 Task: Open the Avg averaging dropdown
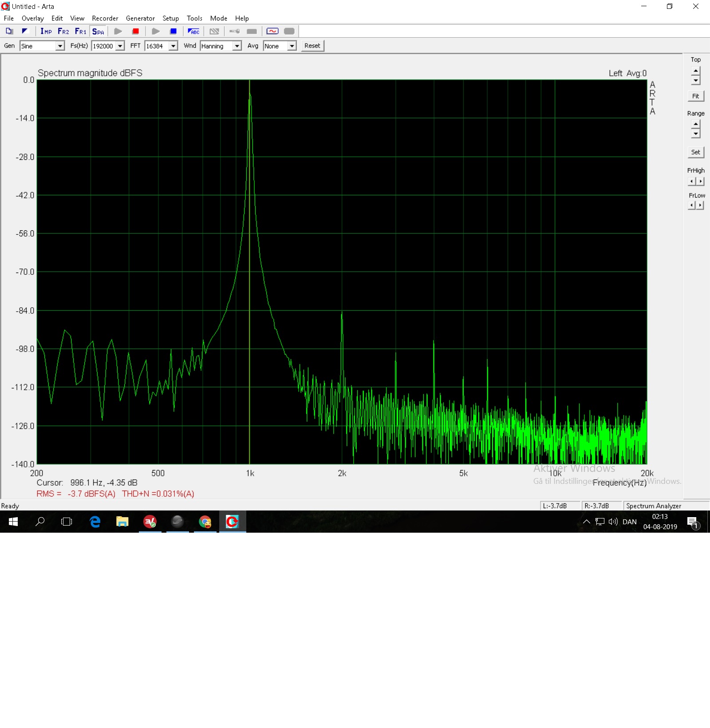click(292, 46)
